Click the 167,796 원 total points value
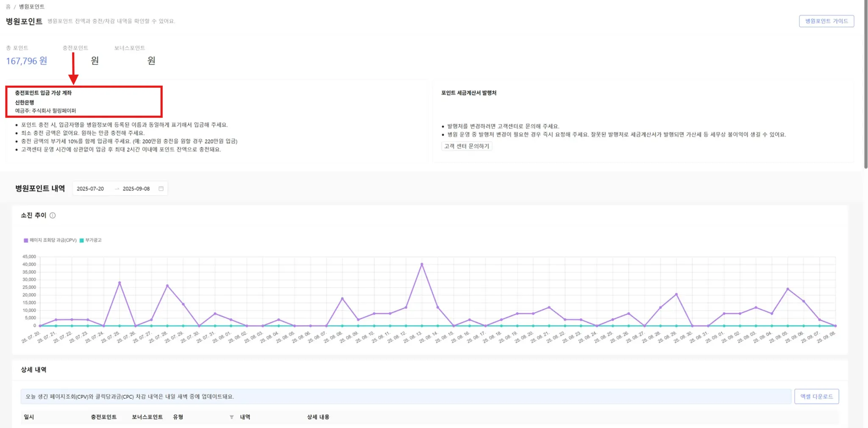The image size is (868, 428). [27, 61]
